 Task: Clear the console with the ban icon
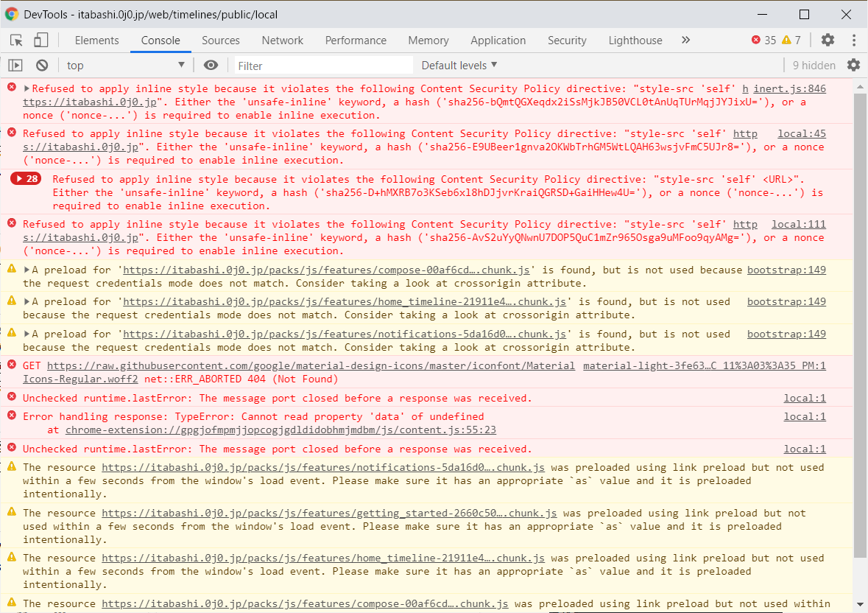tap(42, 66)
